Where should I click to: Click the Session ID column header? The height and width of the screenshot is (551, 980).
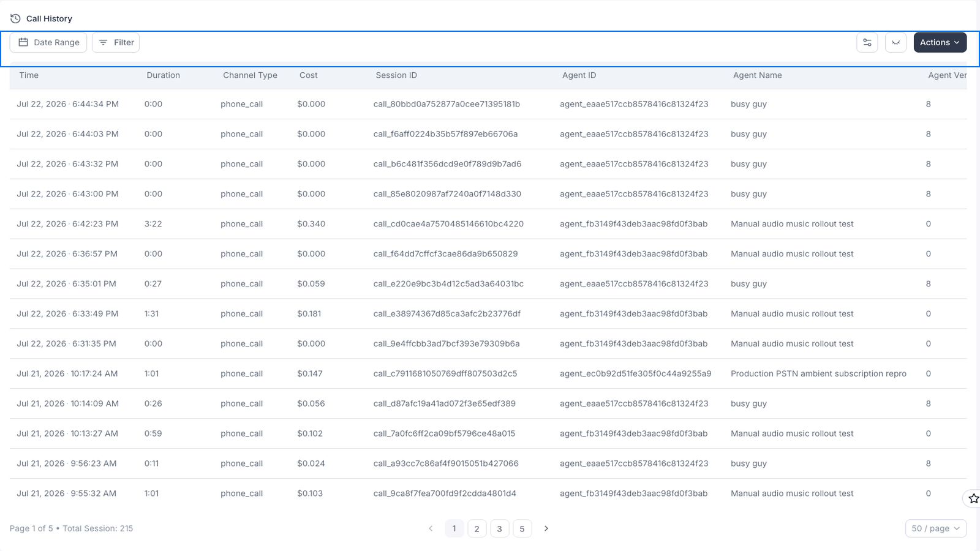396,75
